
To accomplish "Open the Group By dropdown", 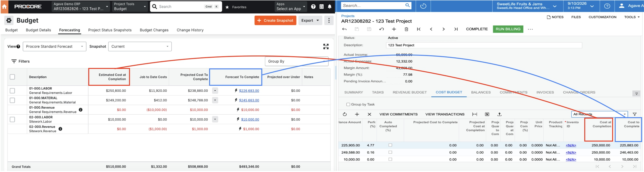I will point(296,61).
